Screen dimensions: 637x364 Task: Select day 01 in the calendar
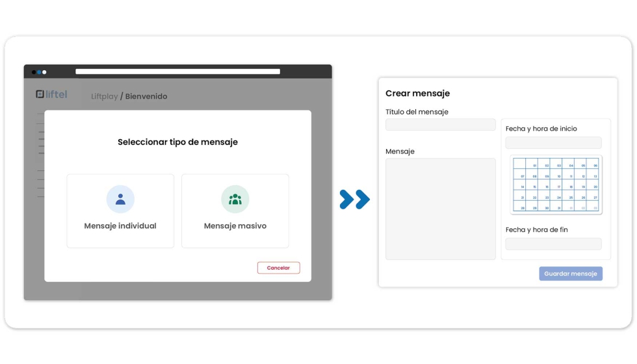532,165
